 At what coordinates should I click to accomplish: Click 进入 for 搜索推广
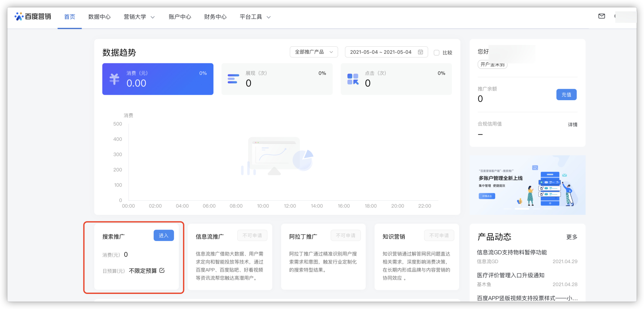pyautogui.click(x=164, y=236)
